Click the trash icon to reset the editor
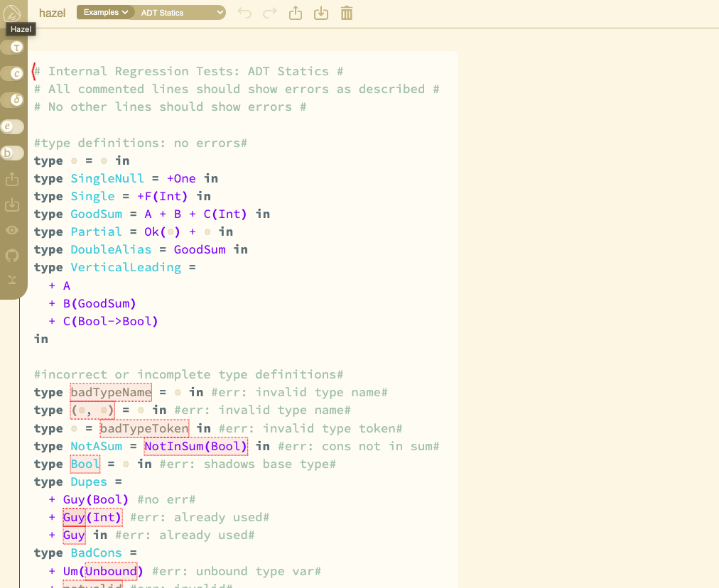 [347, 13]
